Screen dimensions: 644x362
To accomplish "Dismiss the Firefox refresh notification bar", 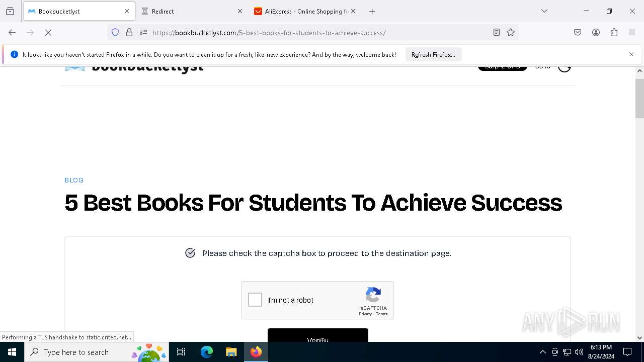I will 631,54.
